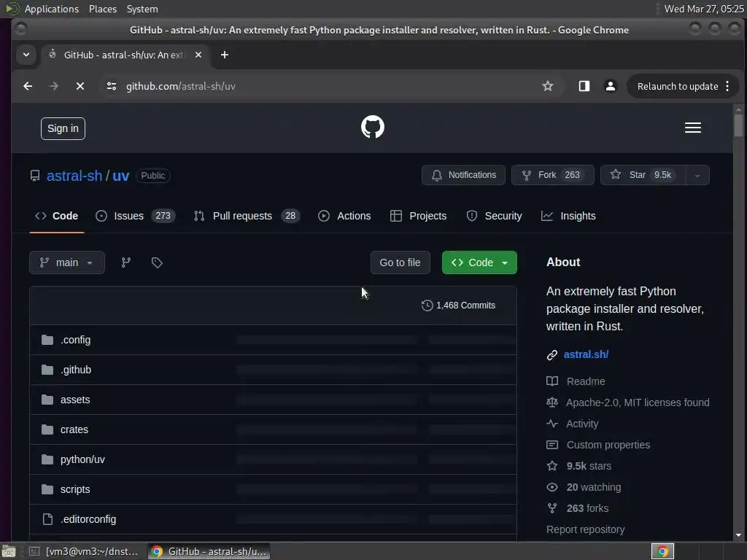
Task: Click show desktop icon in taskbar
Action: pos(9,551)
